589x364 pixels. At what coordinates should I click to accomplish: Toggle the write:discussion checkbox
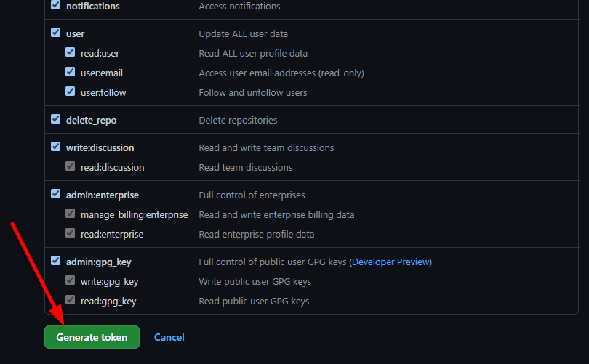coord(56,147)
